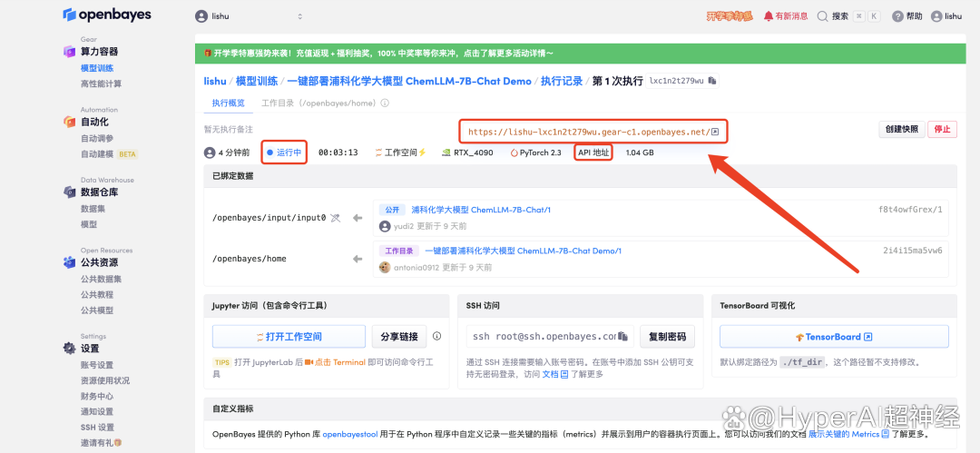The height and width of the screenshot is (453, 980).
Task: Click the info icon beside 工作目录 tab
Action: click(385, 103)
